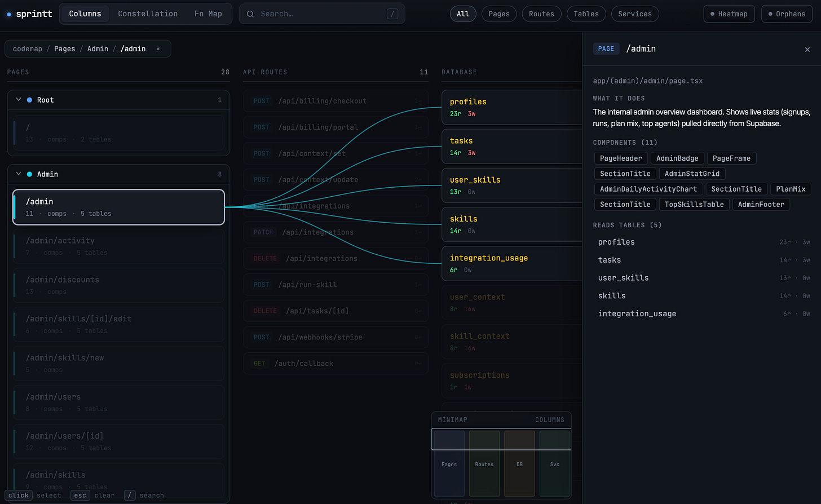Select the root "/" page card
Viewport: 821px width, 504px height.
click(x=118, y=132)
